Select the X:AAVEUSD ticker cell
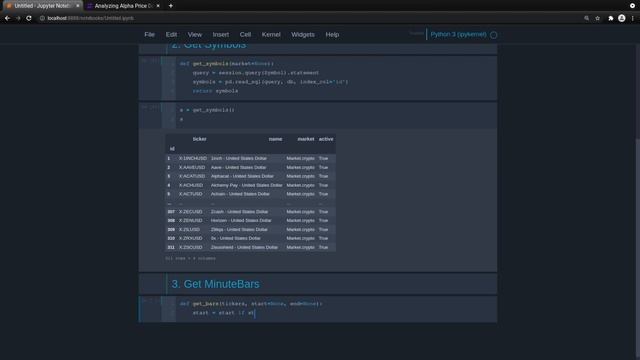The height and width of the screenshot is (360, 640). [192, 167]
